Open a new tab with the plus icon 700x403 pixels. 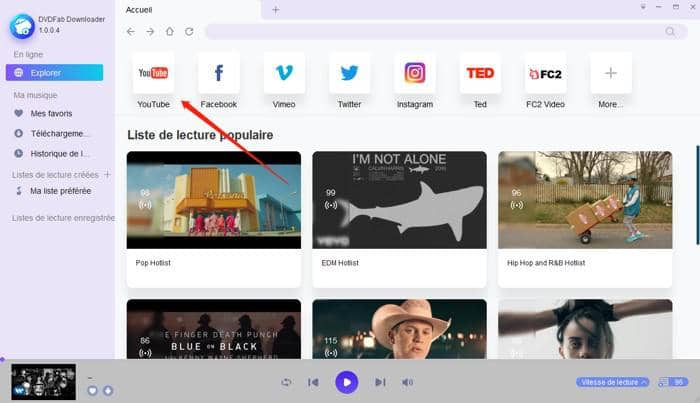pos(275,10)
